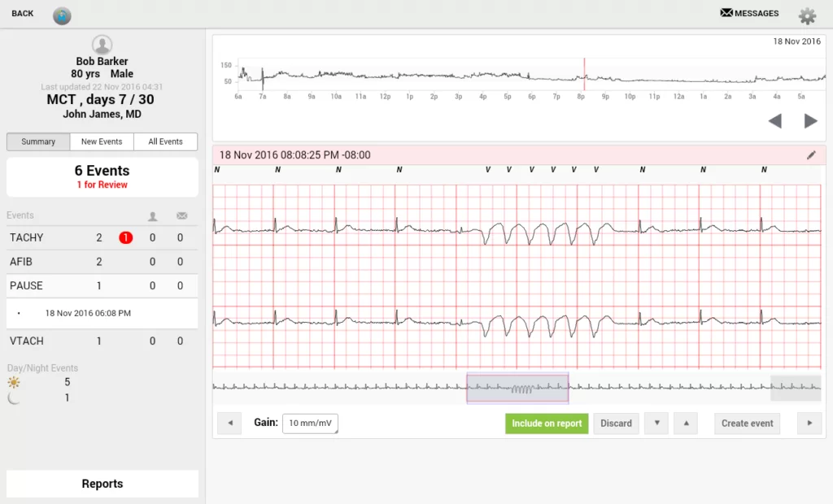This screenshot has width=833, height=504.
Task: Open the 18 Nov 2016 06:08 PM event
Action: point(102,313)
